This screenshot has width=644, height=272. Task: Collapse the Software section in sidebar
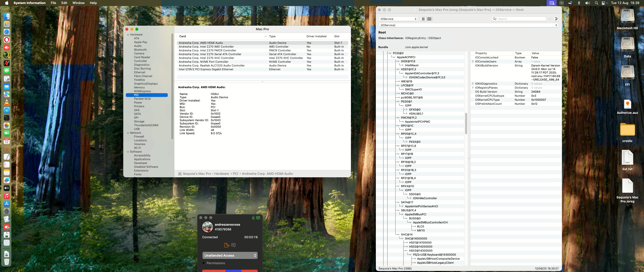click(x=128, y=152)
